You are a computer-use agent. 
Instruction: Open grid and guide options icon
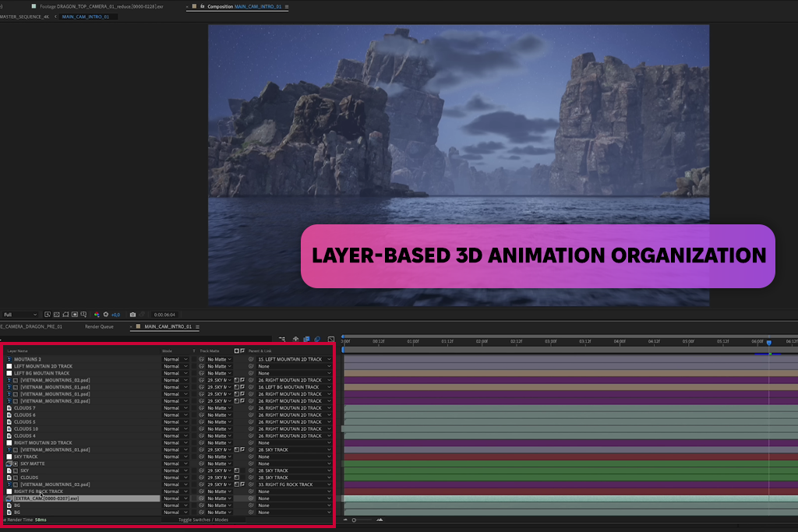click(x=83, y=315)
